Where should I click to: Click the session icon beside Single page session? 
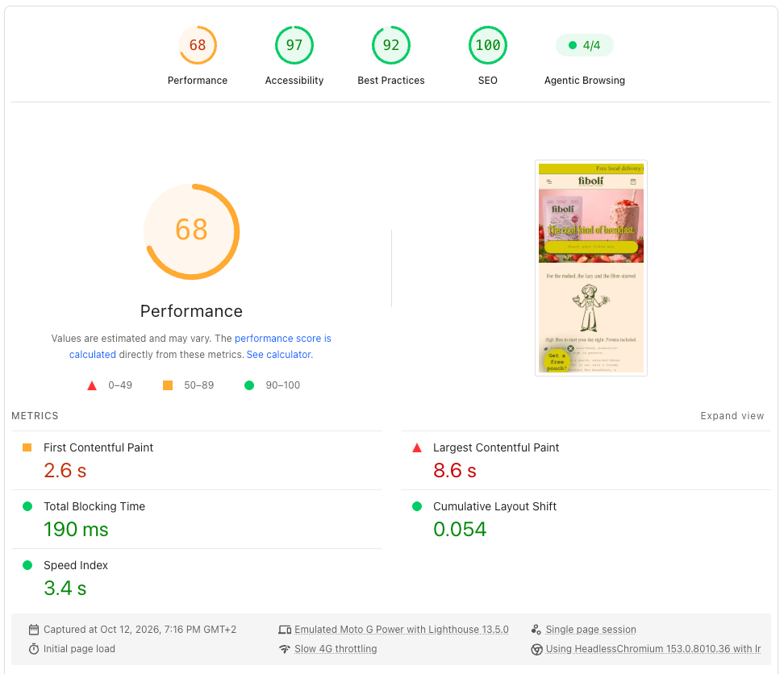[x=536, y=630]
